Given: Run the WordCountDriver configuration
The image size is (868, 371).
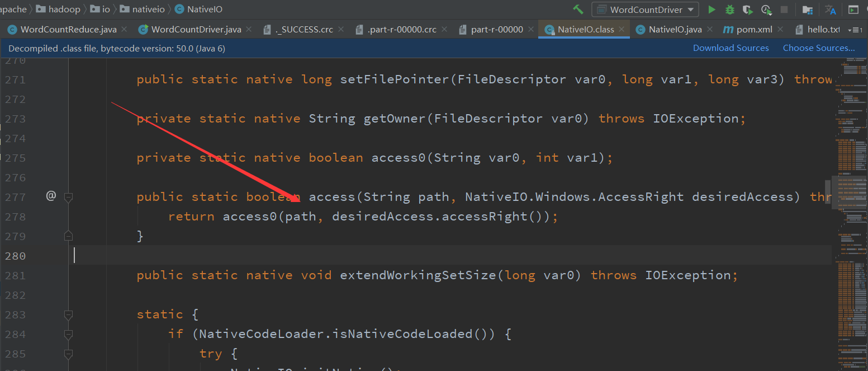Looking at the screenshot, I should [712, 10].
